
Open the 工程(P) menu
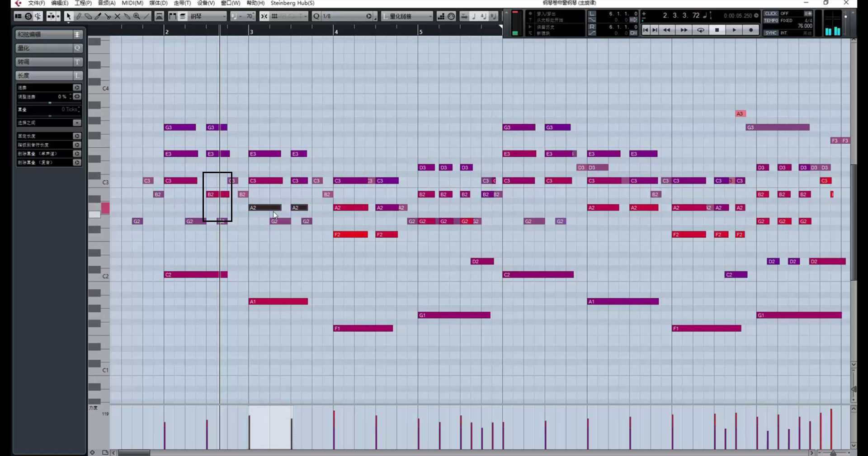click(83, 3)
